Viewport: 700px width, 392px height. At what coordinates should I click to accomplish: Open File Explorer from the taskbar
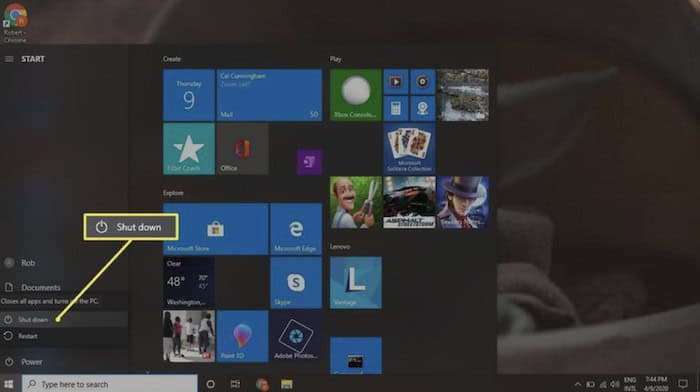[287, 384]
